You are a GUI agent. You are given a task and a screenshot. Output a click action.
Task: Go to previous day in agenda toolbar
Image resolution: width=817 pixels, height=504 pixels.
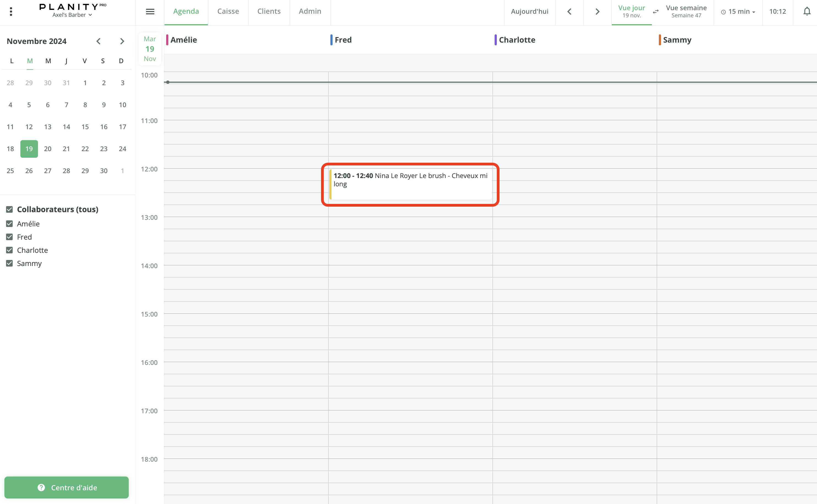(569, 12)
